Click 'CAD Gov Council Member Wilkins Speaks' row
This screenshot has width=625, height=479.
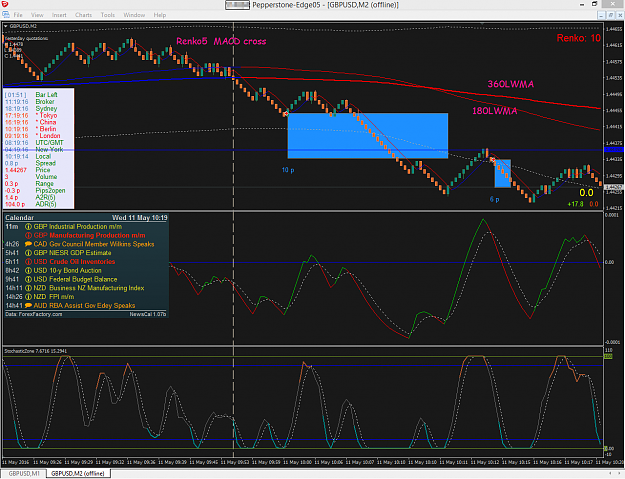click(86, 244)
